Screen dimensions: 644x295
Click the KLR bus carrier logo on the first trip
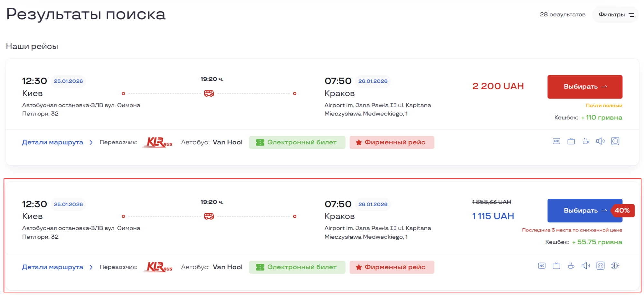click(159, 142)
